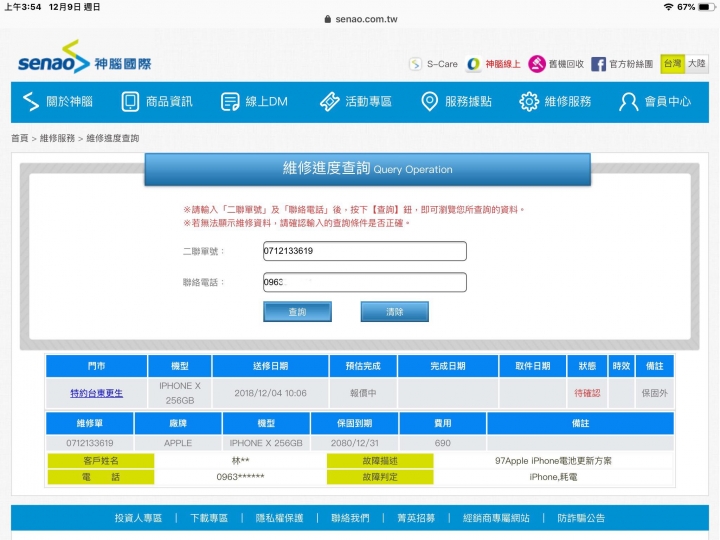This screenshot has width=720, height=540.
Task: Click the 維修單 number 0712133619 cell
Action: click(90, 443)
